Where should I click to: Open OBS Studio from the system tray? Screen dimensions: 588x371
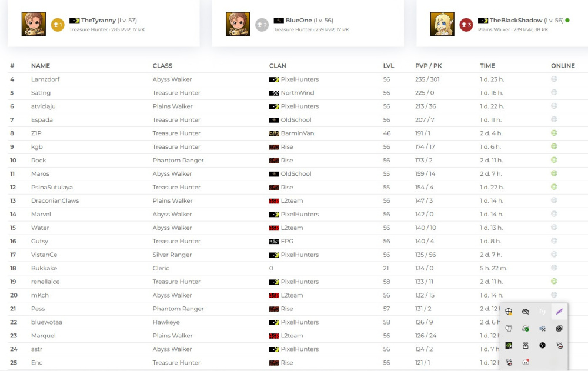coord(542,345)
